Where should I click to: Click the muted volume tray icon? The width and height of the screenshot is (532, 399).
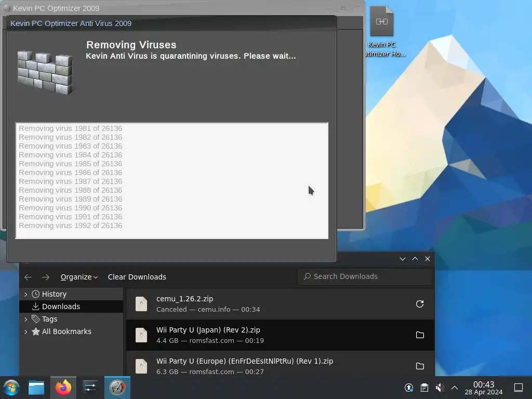point(440,388)
